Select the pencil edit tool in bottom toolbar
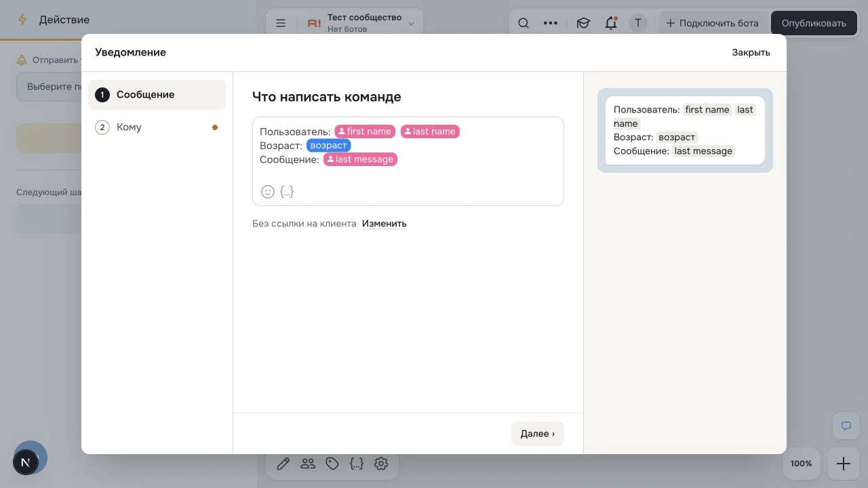Screen dimensions: 868x488 (283, 464)
